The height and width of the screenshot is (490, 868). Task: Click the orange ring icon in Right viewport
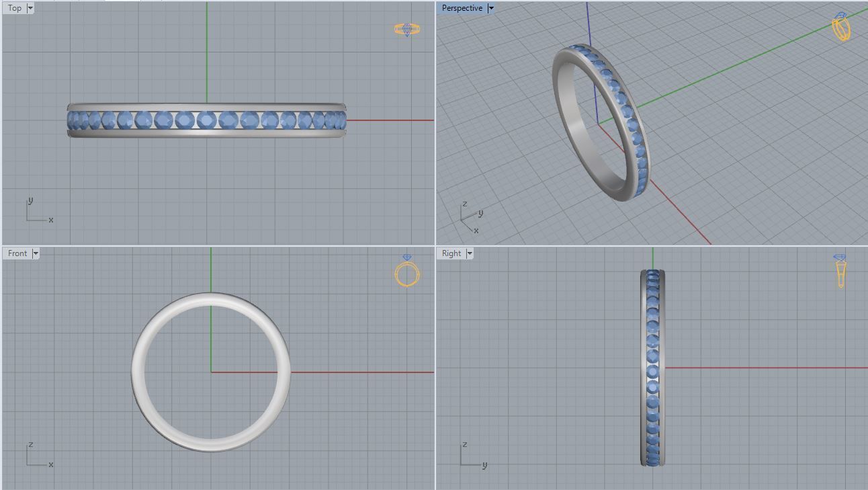840,270
